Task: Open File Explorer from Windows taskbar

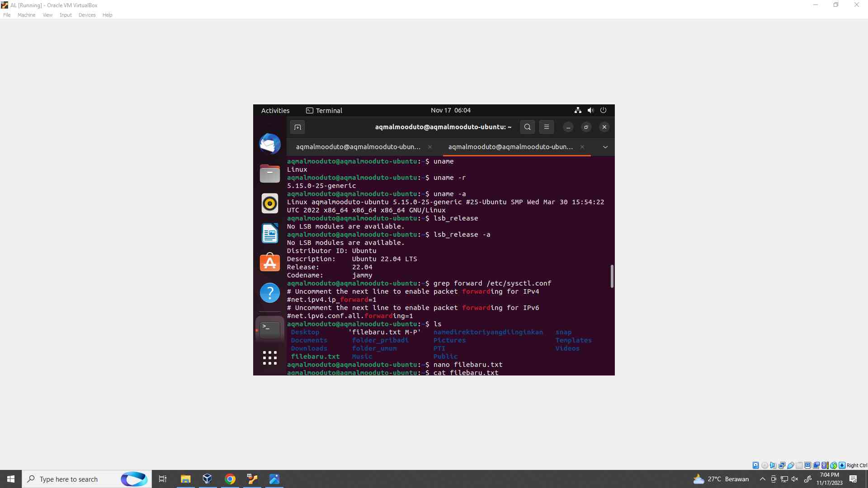Action: click(185, 479)
